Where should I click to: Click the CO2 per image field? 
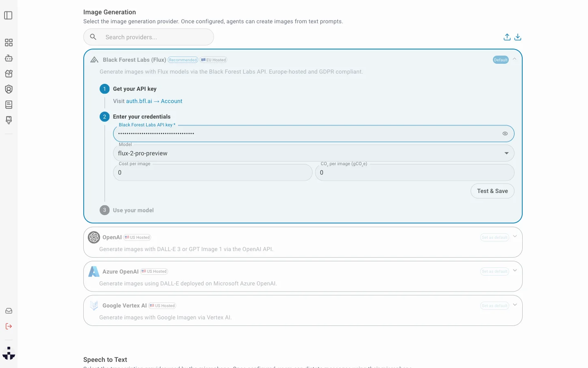pyautogui.click(x=414, y=173)
